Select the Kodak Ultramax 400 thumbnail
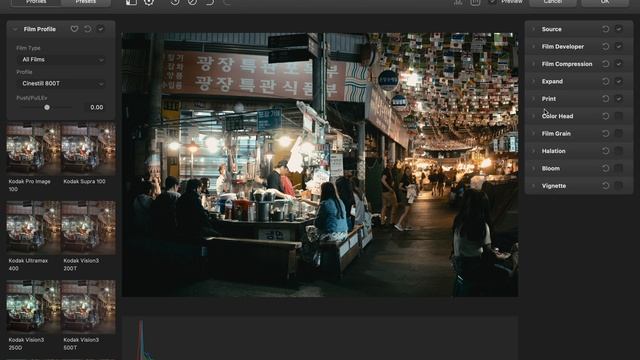This screenshot has height=360, width=640. [33, 228]
